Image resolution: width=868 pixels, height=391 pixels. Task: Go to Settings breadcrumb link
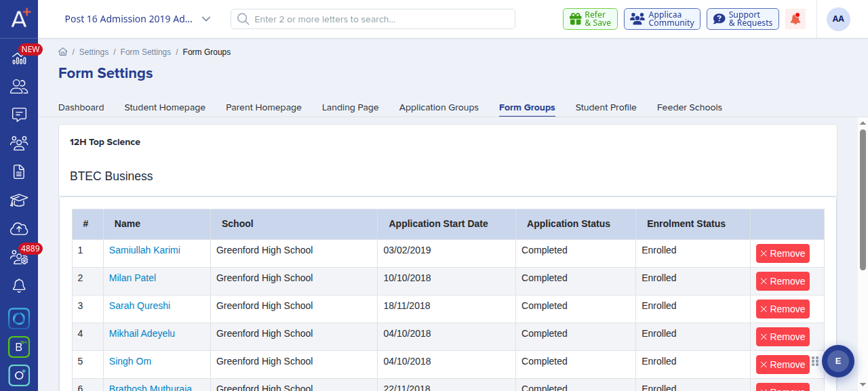94,52
